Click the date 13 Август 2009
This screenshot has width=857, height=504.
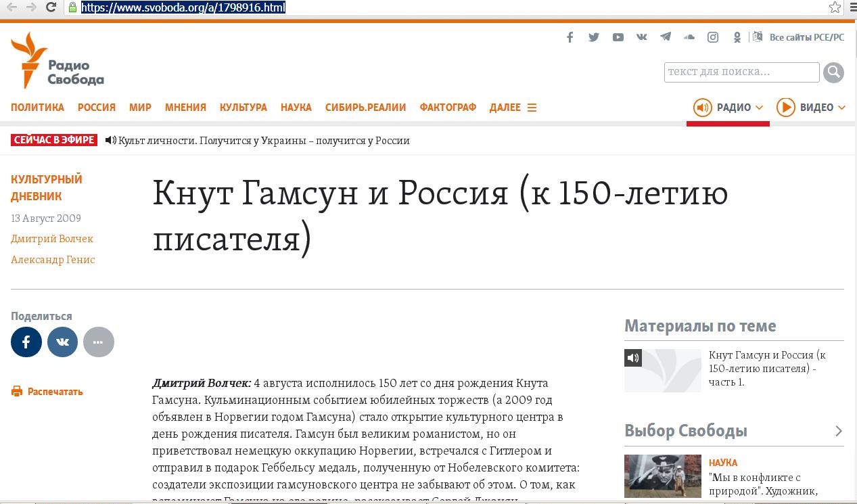(x=46, y=219)
